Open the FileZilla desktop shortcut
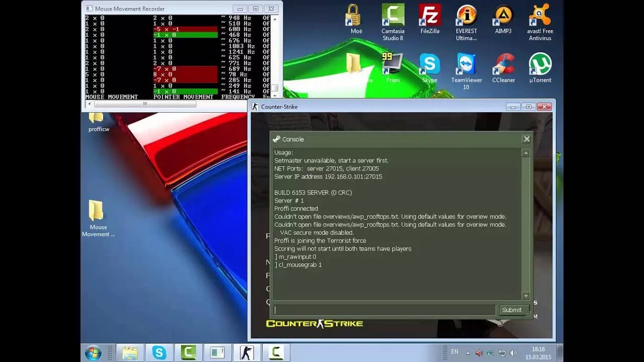644x362 pixels. (430, 19)
